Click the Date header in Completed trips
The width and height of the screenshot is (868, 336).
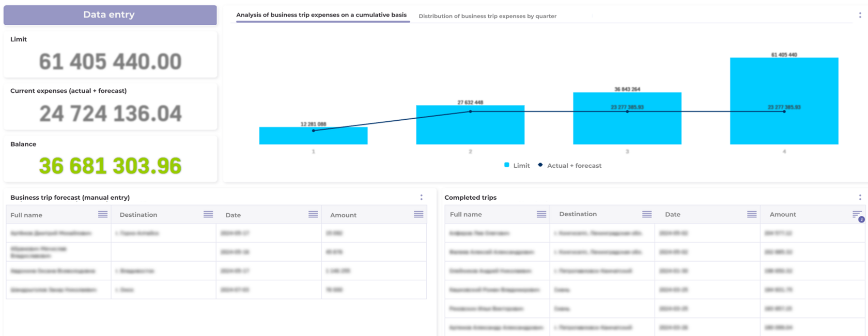point(673,214)
